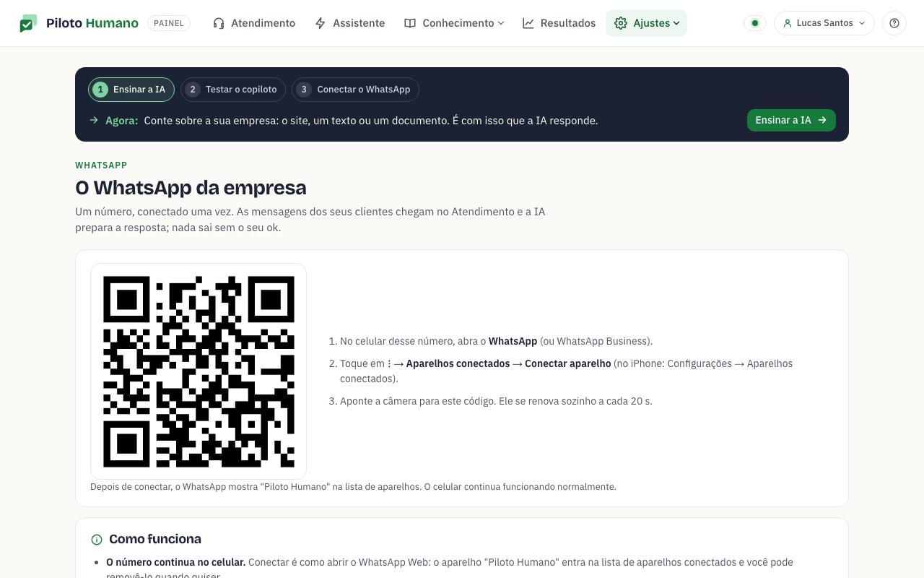Click the Piloto Humano brand name
This screenshot has height=578, width=924.
click(92, 23)
